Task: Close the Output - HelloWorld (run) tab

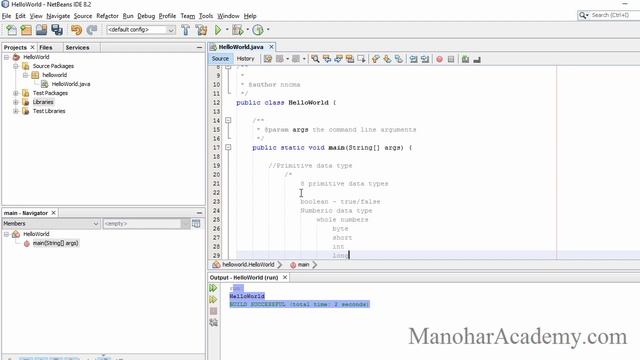Action: (x=285, y=278)
